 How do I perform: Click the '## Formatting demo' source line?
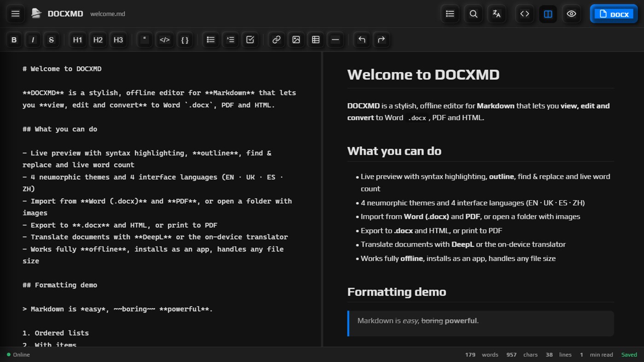[x=60, y=285]
